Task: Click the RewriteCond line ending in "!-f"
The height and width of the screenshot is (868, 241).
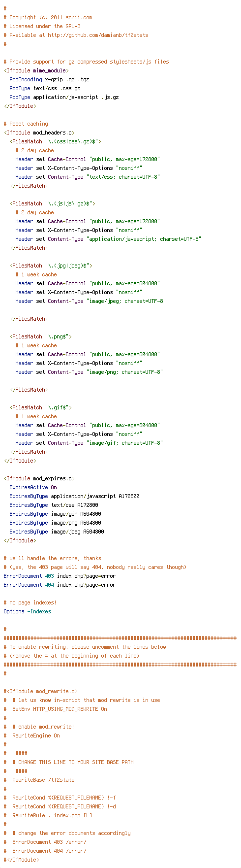Action: click(x=60, y=798)
